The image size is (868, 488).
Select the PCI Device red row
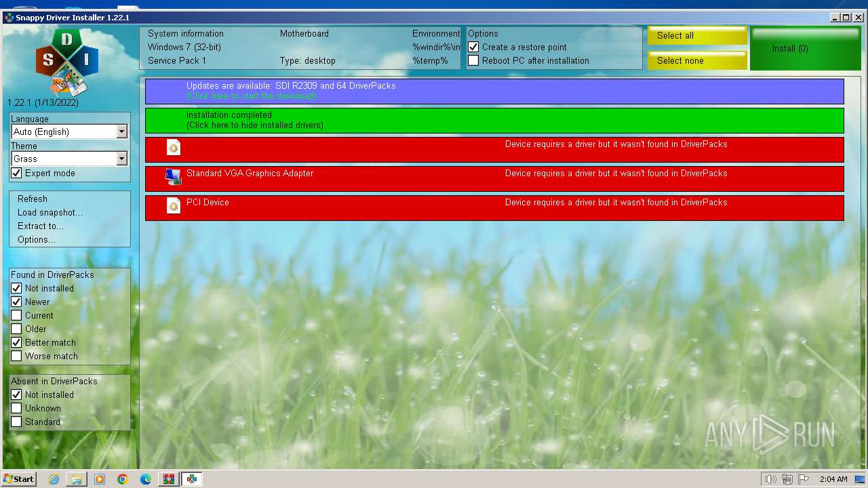click(x=494, y=208)
